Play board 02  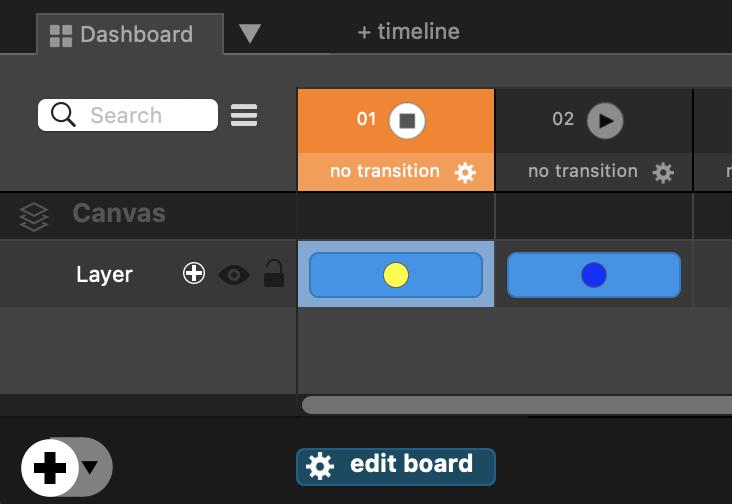tap(604, 120)
